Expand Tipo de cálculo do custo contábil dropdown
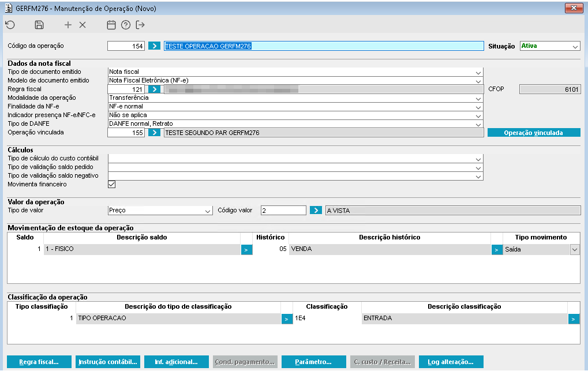 tap(478, 159)
